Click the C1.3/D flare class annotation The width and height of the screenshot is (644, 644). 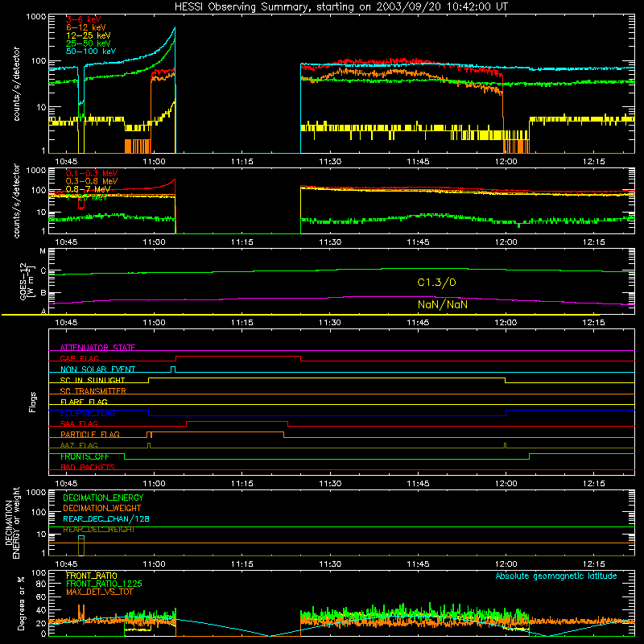[436, 283]
